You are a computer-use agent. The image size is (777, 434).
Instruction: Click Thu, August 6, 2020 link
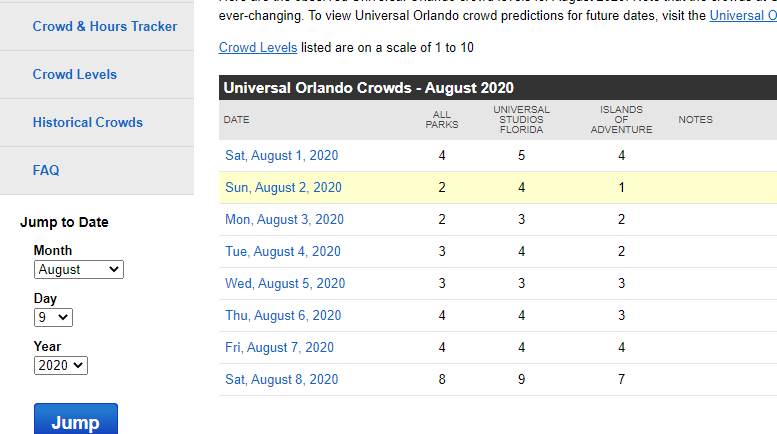283,315
